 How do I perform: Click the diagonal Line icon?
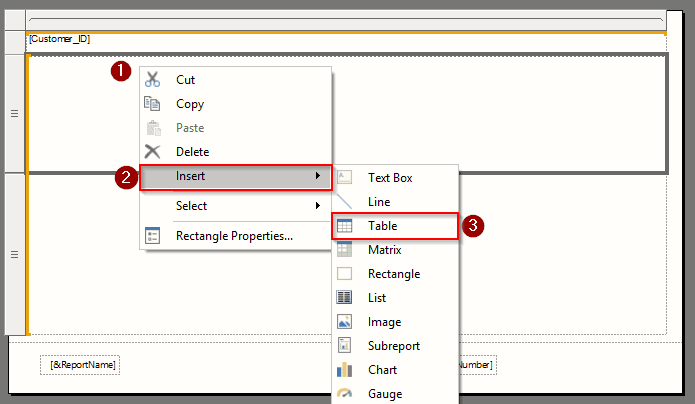pos(344,201)
